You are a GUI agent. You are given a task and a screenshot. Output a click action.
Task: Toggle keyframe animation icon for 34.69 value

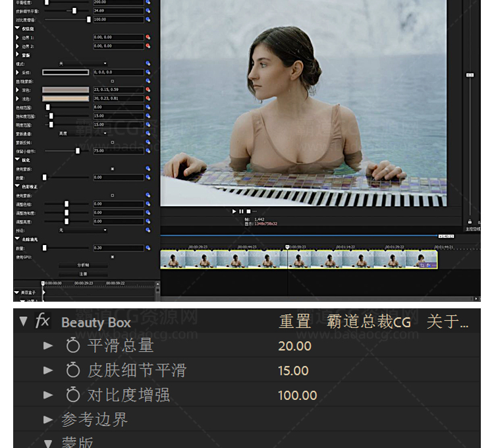coord(148,11)
